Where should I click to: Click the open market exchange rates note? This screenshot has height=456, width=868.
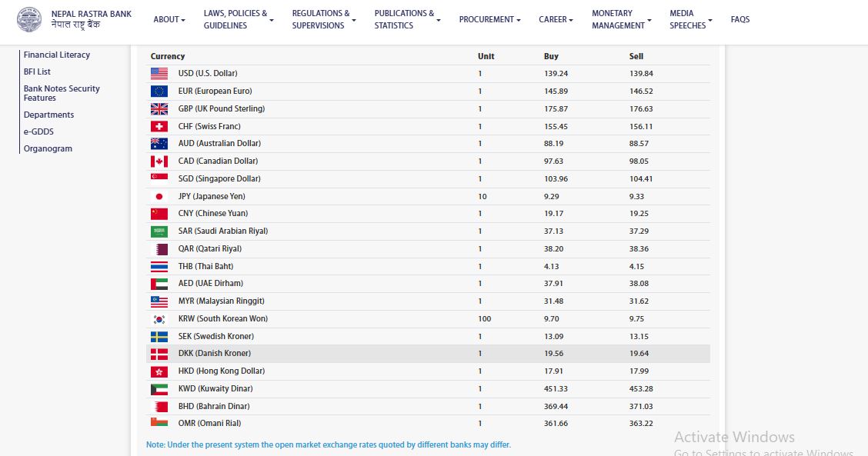329,445
